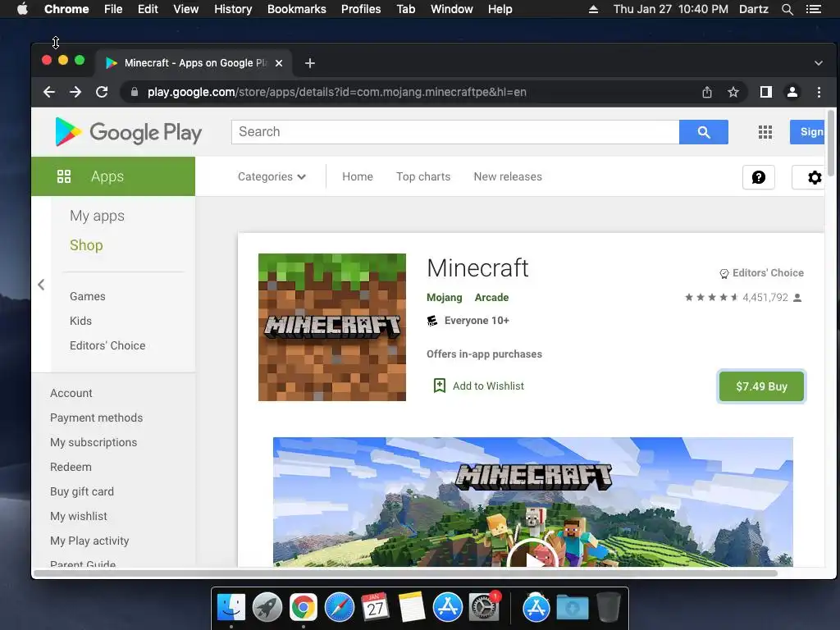Open Editors' Choice in sidebar

pos(107,345)
